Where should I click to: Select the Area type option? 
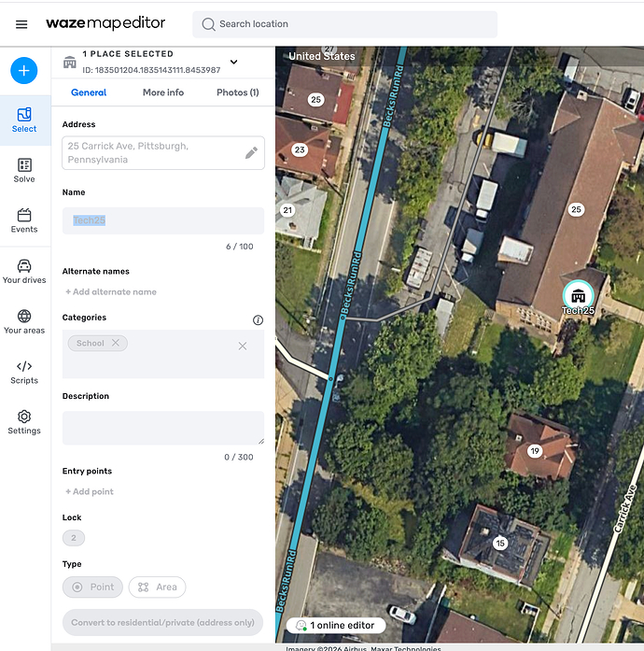(157, 587)
